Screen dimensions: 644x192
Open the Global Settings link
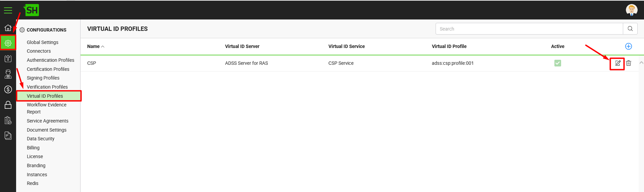[x=43, y=42]
